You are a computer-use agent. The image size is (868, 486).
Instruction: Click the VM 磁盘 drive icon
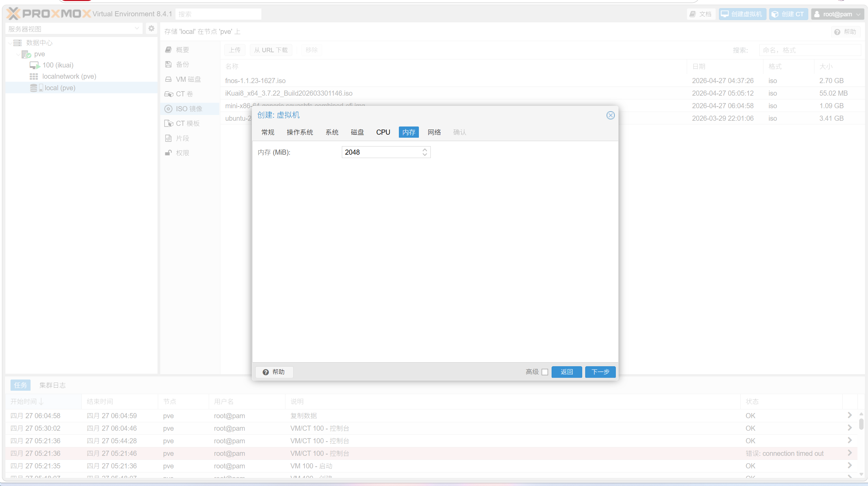[x=168, y=79]
